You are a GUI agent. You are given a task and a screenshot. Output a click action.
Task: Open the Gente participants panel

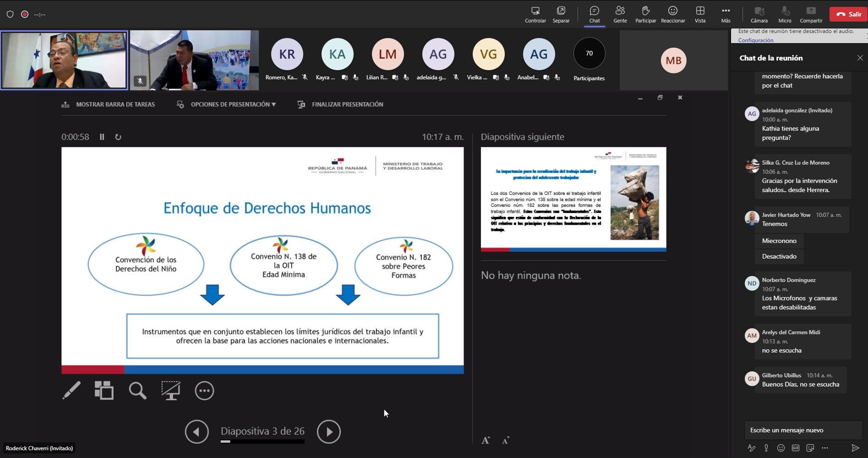coord(620,14)
